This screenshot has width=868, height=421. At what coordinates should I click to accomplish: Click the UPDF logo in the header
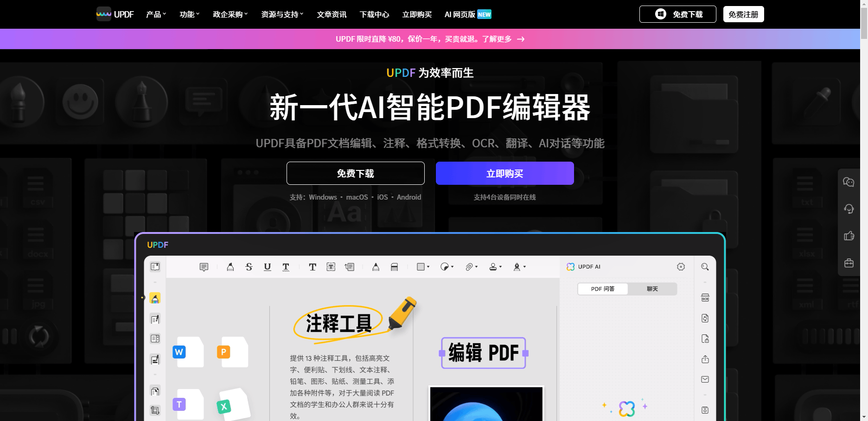tap(115, 14)
